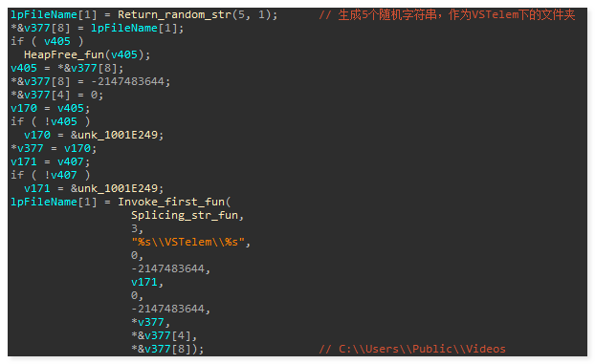
Task: Click the *v377 = v170 assignment line
Action: (54, 148)
